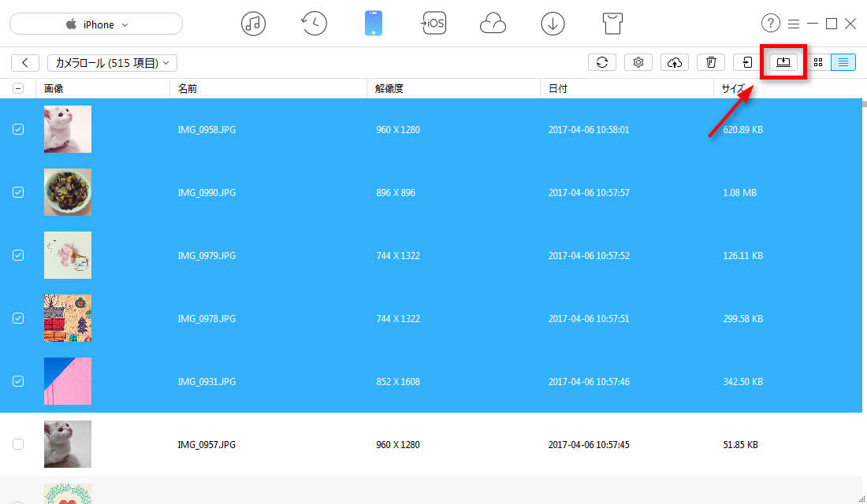
Task: Sort by the 解像度 column header
Action: click(453, 88)
